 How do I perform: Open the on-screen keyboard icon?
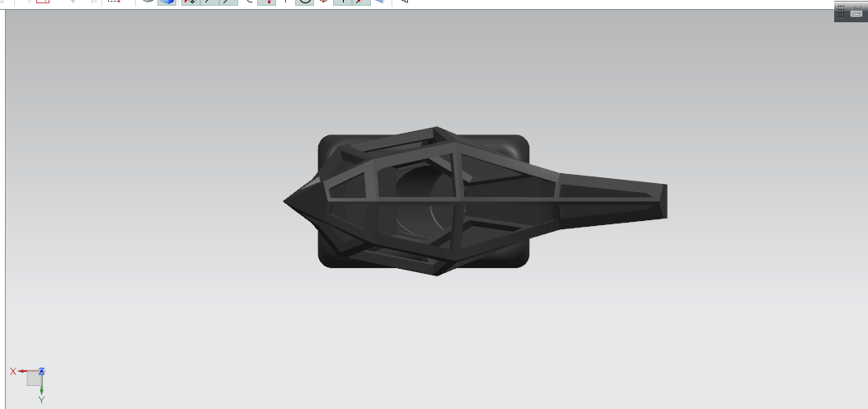click(856, 12)
